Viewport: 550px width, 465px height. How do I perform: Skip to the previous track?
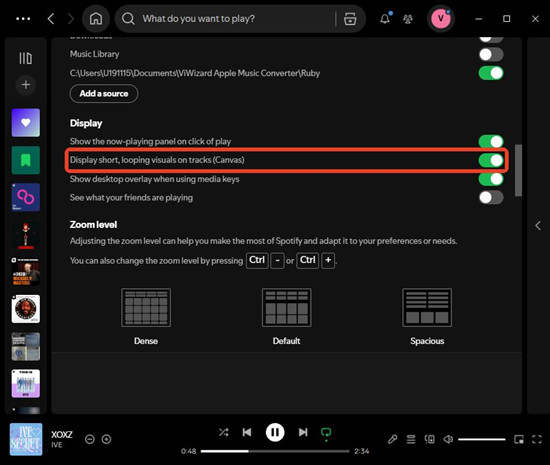click(247, 432)
